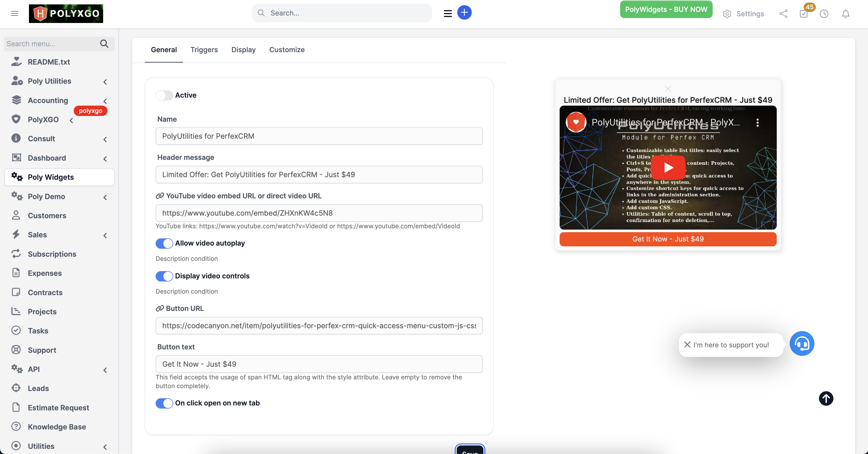Switch to the General tab
The image size is (868, 454).
coord(164,50)
